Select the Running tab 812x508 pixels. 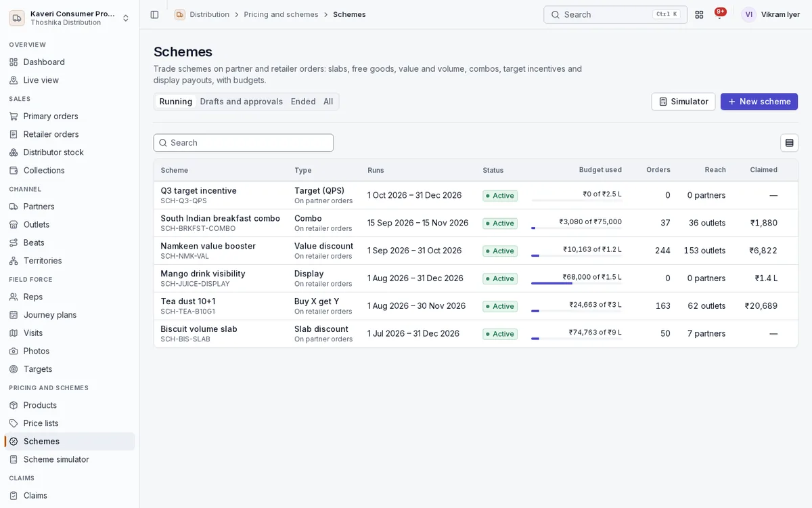pos(176,102)
